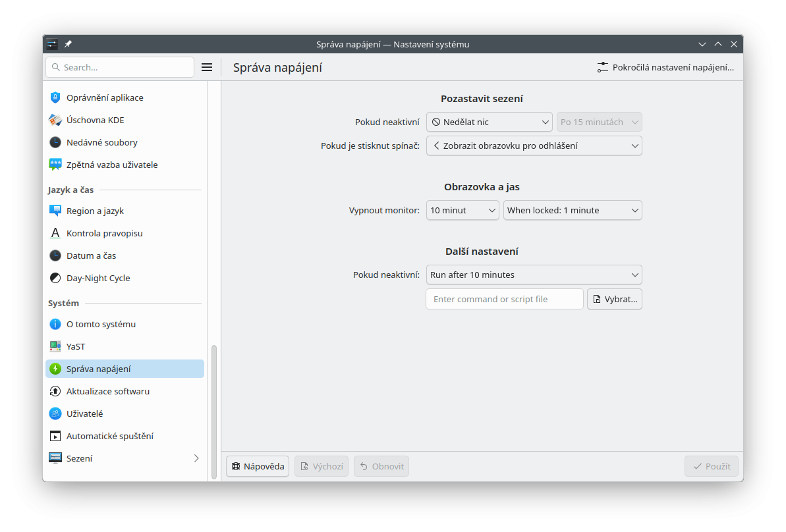Click the Nápověda button
786x532 pixels.
point(258,466)
